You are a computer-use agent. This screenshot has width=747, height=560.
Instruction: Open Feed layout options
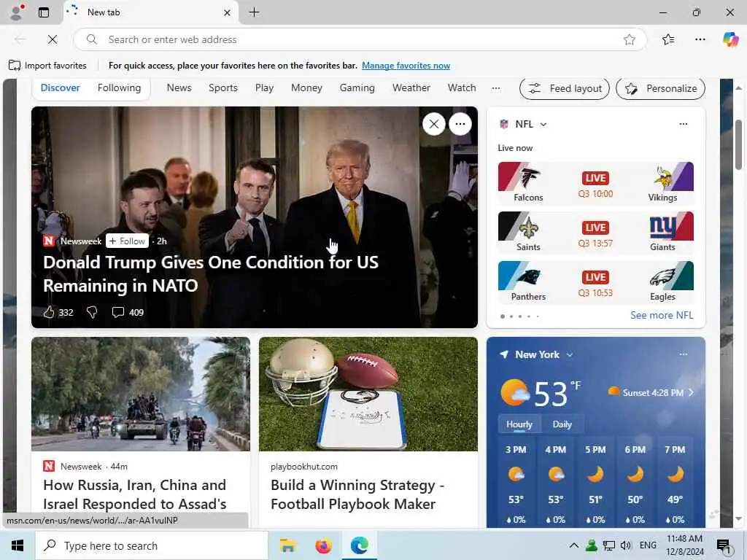pyautogui.click(x=565, y=88)
